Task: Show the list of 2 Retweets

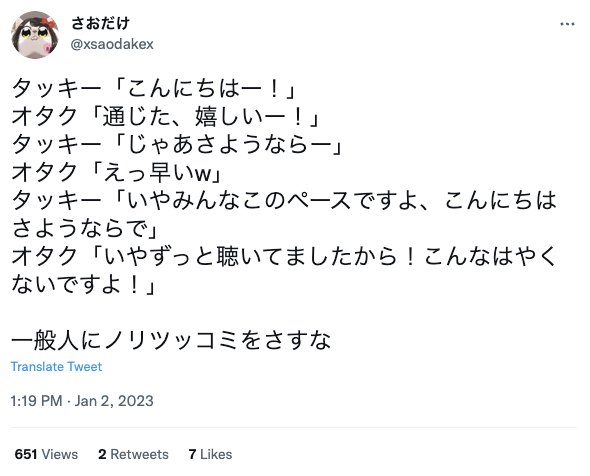Action: 133,454
